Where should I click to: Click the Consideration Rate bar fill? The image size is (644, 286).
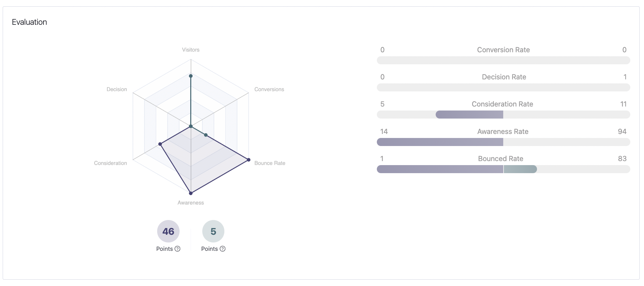pos(469,115)
